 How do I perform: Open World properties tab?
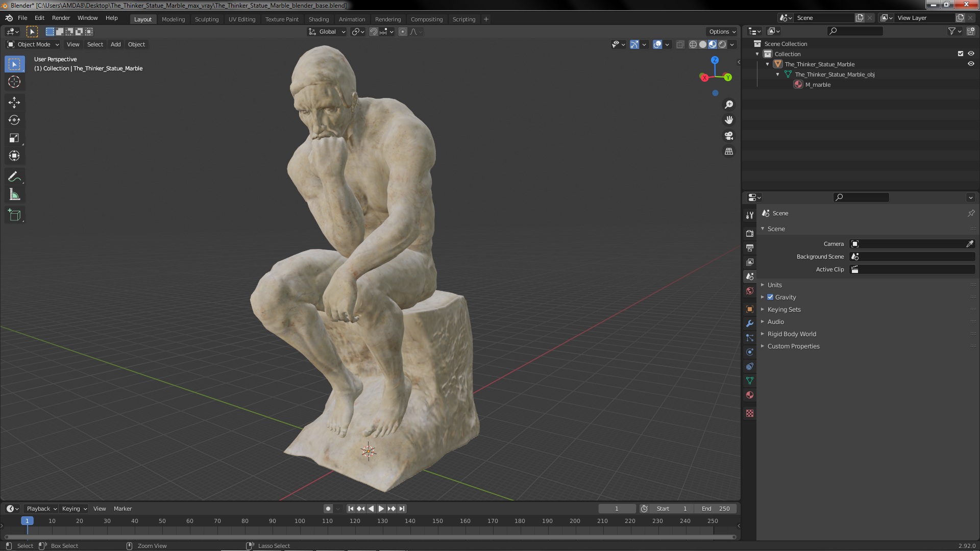coord(749,291)
